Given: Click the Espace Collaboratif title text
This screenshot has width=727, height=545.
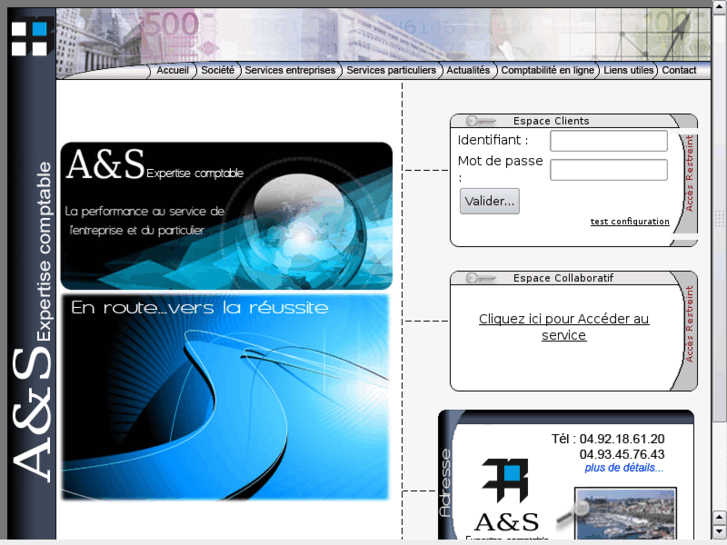Looking at the screenshot, I should (563, 278).
